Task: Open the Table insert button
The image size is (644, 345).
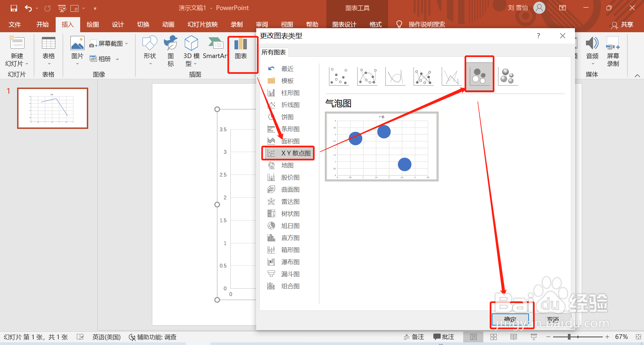Action: [x=48, y=51]
